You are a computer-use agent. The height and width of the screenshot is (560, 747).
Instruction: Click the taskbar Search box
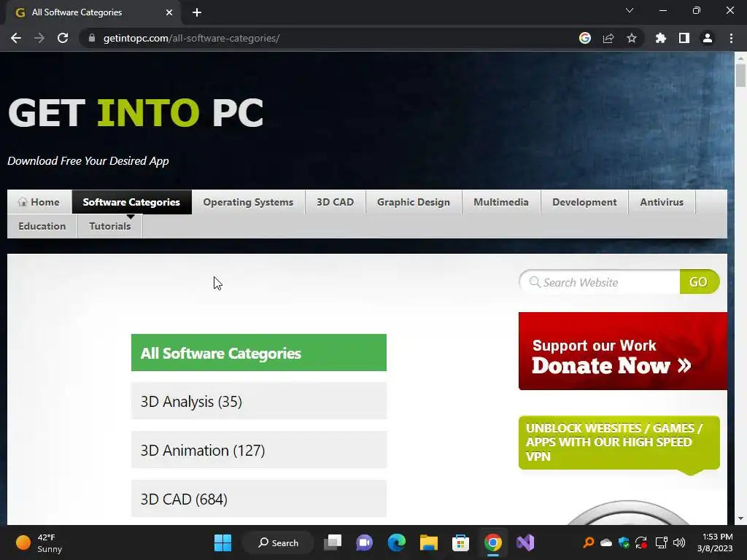coord(278,542)
